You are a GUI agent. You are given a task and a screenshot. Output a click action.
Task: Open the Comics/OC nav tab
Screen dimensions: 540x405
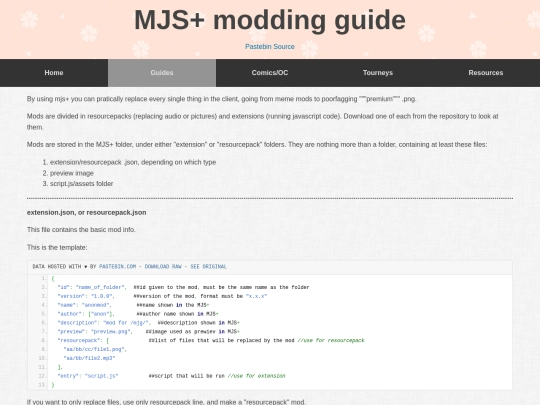click(270, 73)
